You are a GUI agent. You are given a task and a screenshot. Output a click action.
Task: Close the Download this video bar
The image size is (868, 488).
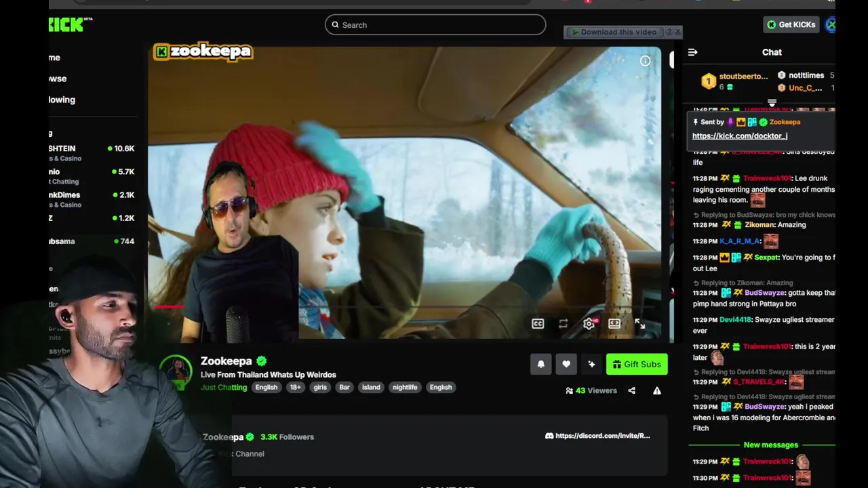pos(677,32)
